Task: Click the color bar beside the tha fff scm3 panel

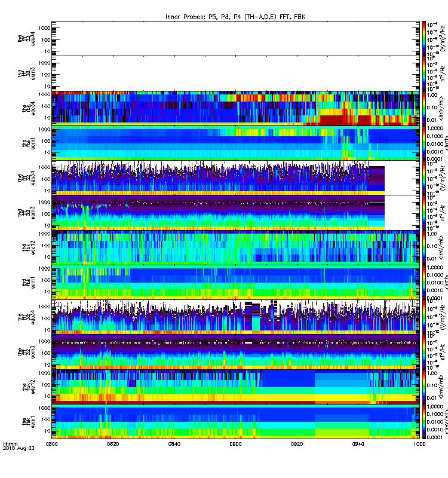Action: tap(424, 73)
